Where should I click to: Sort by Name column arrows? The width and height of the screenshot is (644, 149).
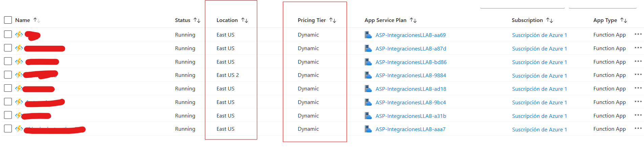[37, 20]
